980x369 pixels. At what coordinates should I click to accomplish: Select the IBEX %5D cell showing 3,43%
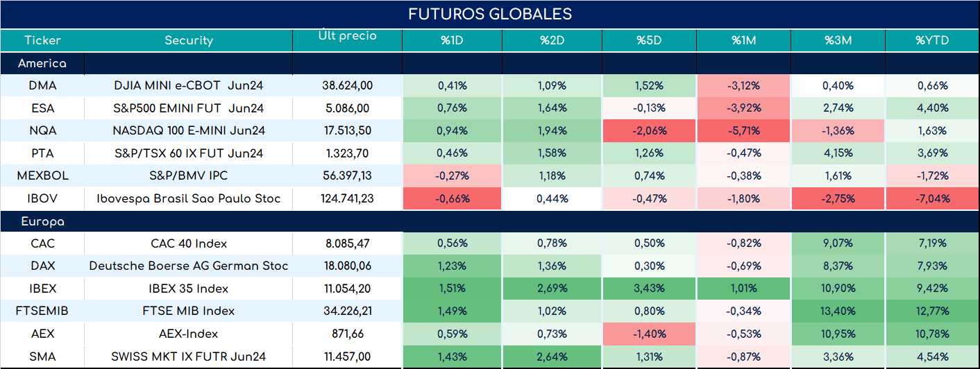point(650,289)
